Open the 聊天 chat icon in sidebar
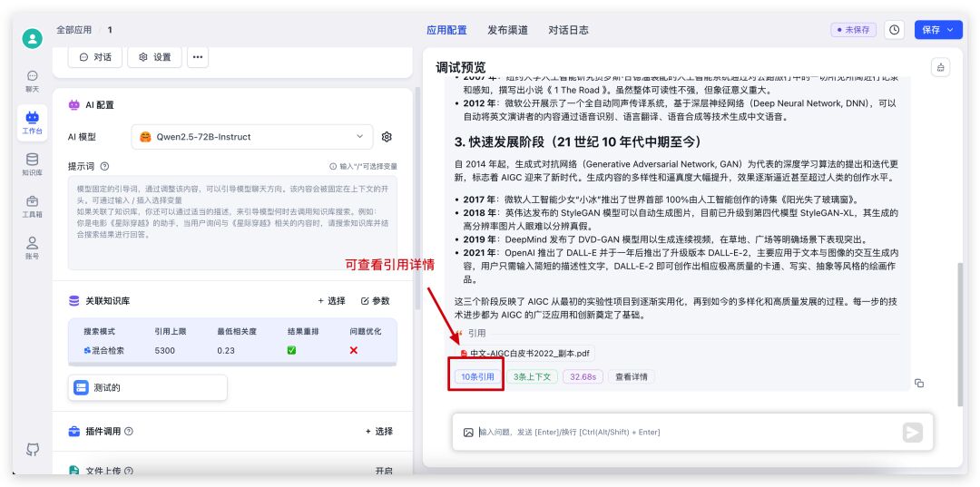The width and height of the screenshot is (980, 487). [32, 81]
